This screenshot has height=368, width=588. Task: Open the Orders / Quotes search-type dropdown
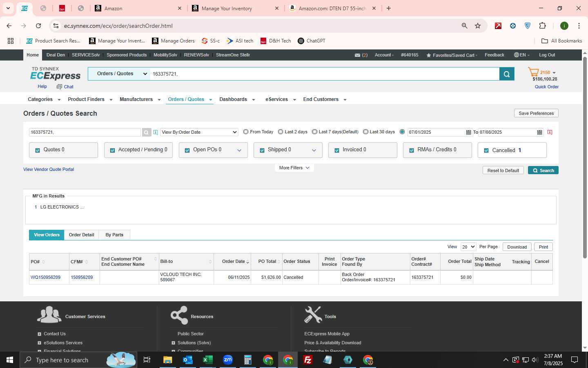pyautogui.click(x=119, y=74)
